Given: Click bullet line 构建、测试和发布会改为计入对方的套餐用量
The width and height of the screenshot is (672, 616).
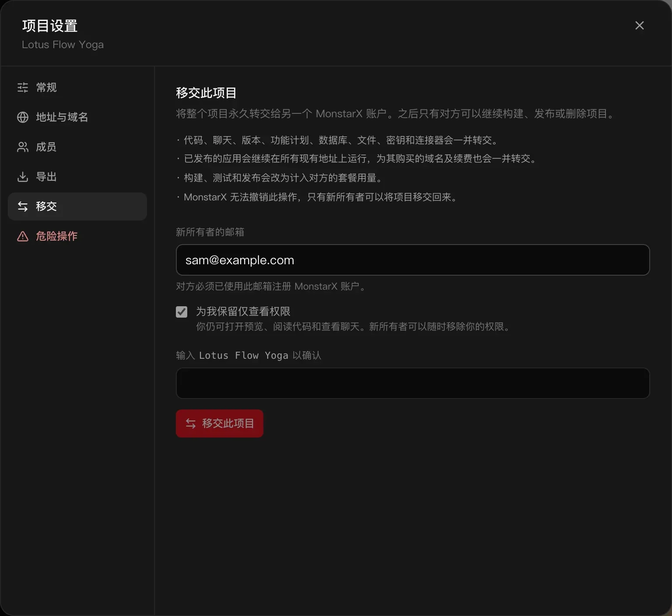Looking at the screenshot, I should tap(280, 178).
